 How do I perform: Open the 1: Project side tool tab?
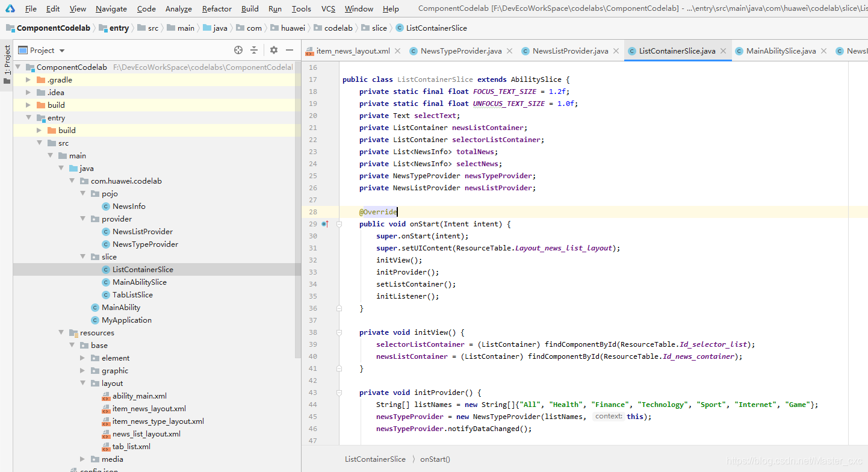tap(7, 65)
